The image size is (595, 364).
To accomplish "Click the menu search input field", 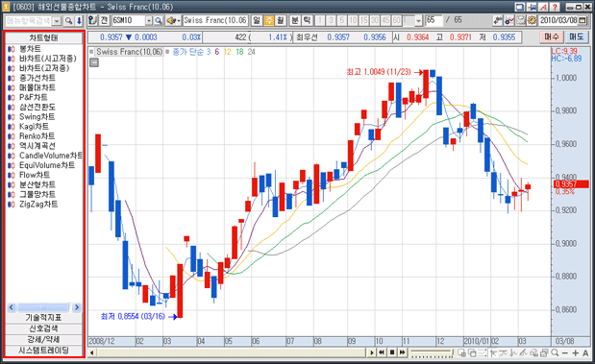I will click(29, 21).
